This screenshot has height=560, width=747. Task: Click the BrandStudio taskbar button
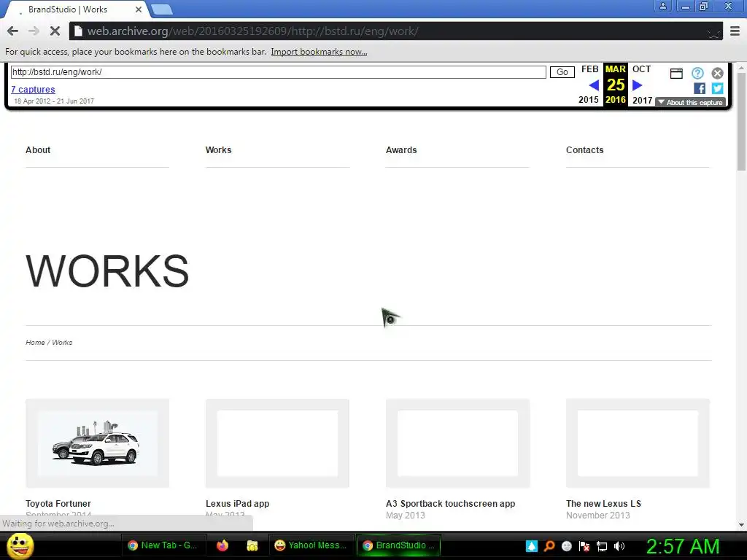[399, 545]
